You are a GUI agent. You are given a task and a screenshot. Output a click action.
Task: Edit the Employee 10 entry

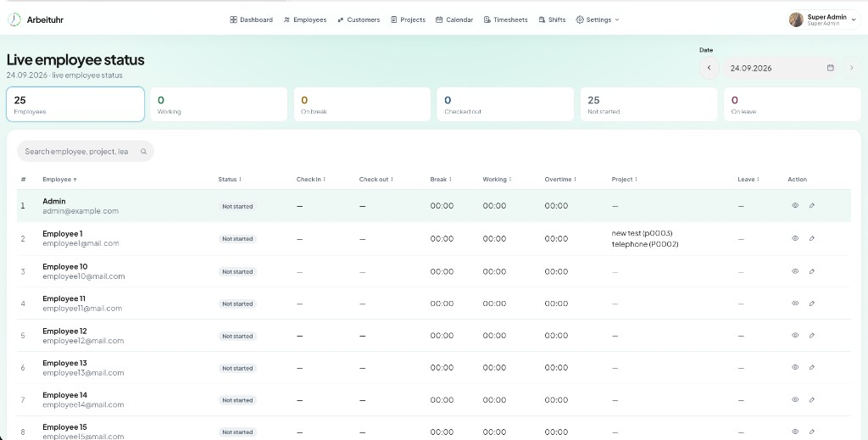(811, 271)
